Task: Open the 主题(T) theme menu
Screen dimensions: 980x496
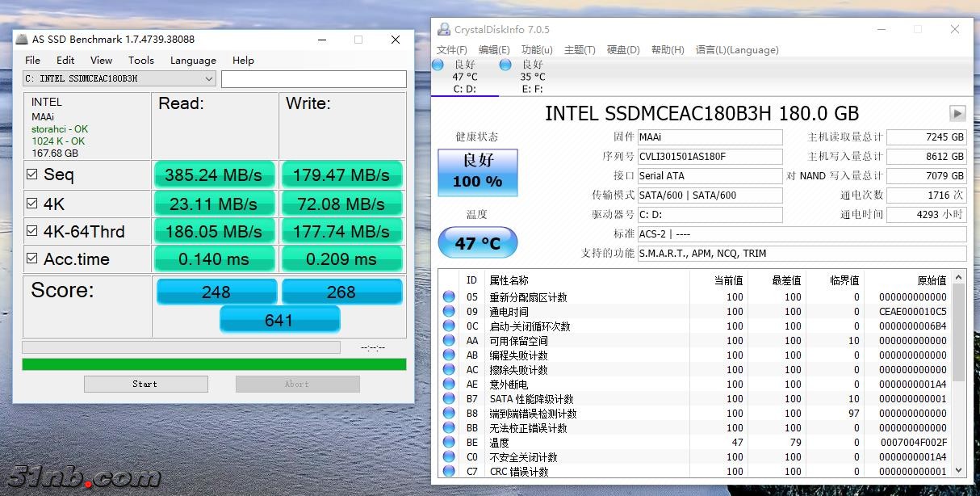Action: click(579, 50)
